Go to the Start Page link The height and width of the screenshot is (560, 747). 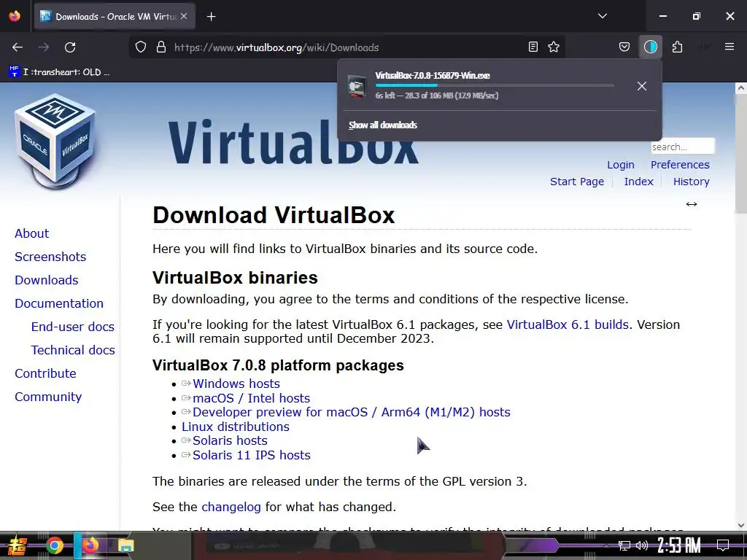(576, 182)
